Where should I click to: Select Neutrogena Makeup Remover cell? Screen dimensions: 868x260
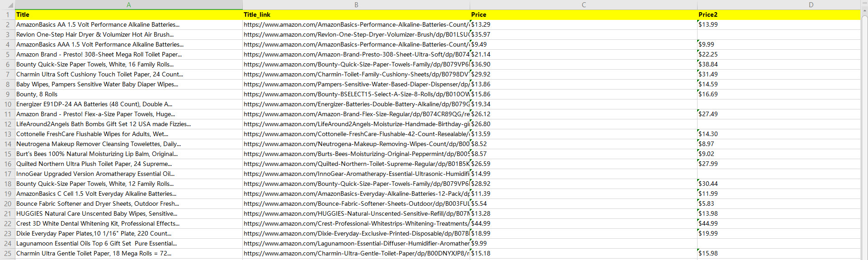[x=129, y=144]
